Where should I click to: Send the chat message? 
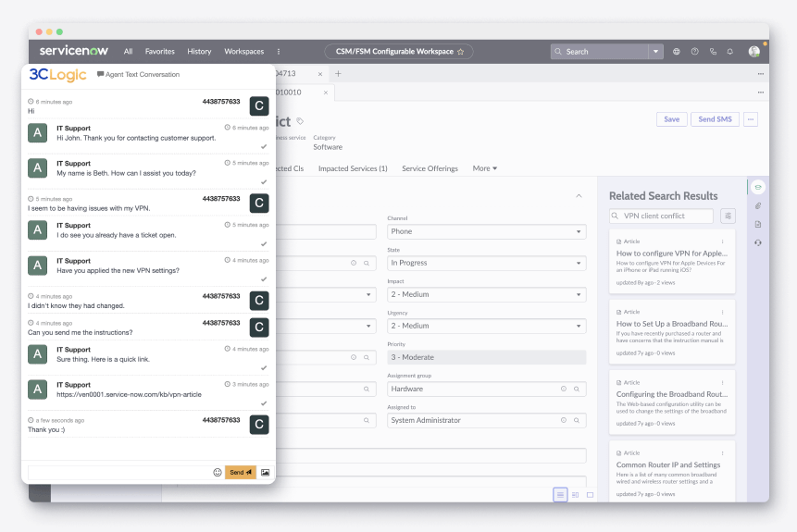241,472
